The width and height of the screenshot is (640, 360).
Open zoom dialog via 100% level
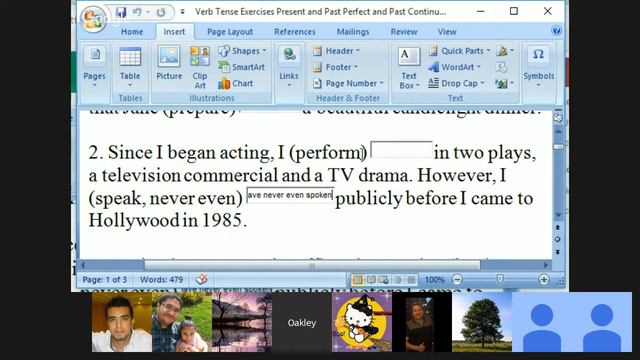434,280
